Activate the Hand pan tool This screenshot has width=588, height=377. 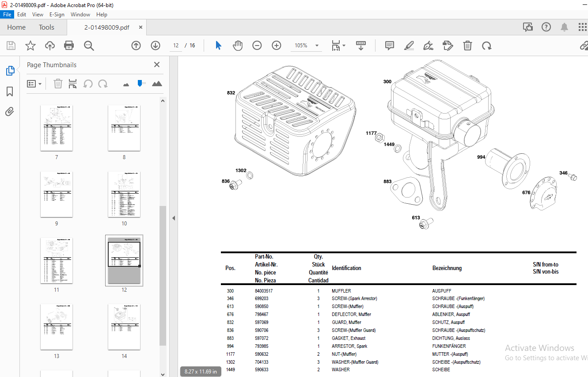(238, 46)
